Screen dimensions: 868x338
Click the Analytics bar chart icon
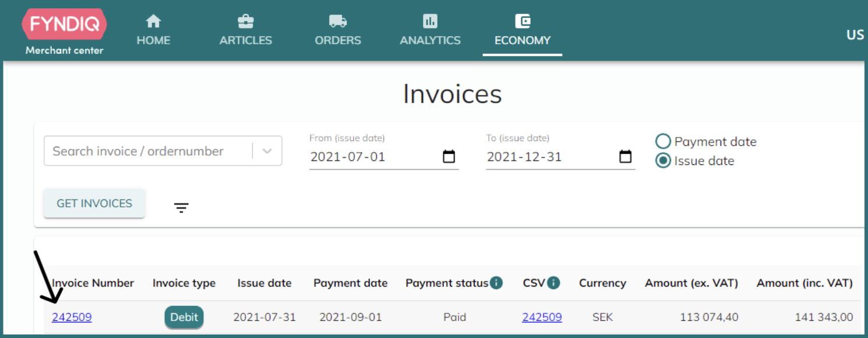click(x=430, y=22)
